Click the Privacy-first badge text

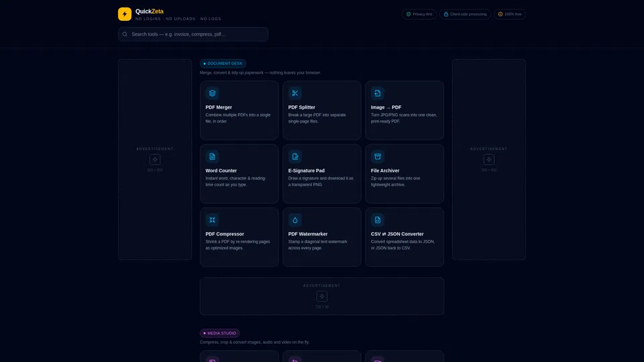coord(422,14)
